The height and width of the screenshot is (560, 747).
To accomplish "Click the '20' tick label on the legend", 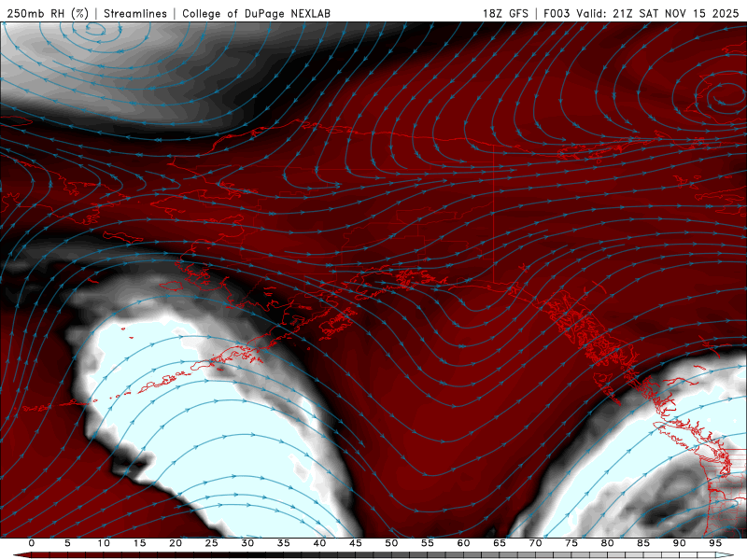I will coord(176,543).
